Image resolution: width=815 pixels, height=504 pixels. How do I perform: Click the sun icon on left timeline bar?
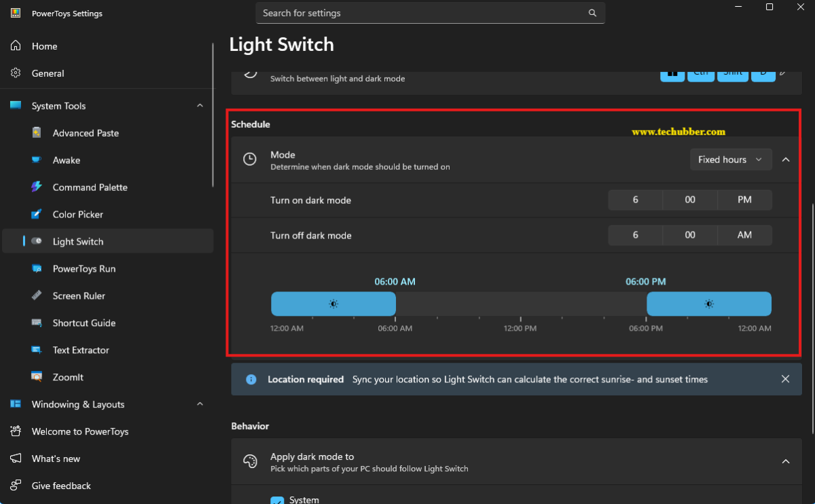(333, 304)
